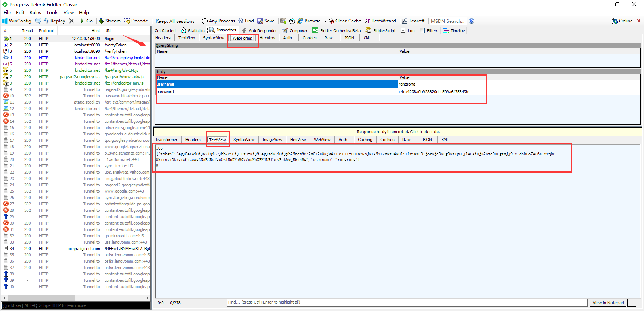Image resolution: width=644 pixels, height=311 pixels.
Task: Click the Online status indicator
Action: point(622,21)
